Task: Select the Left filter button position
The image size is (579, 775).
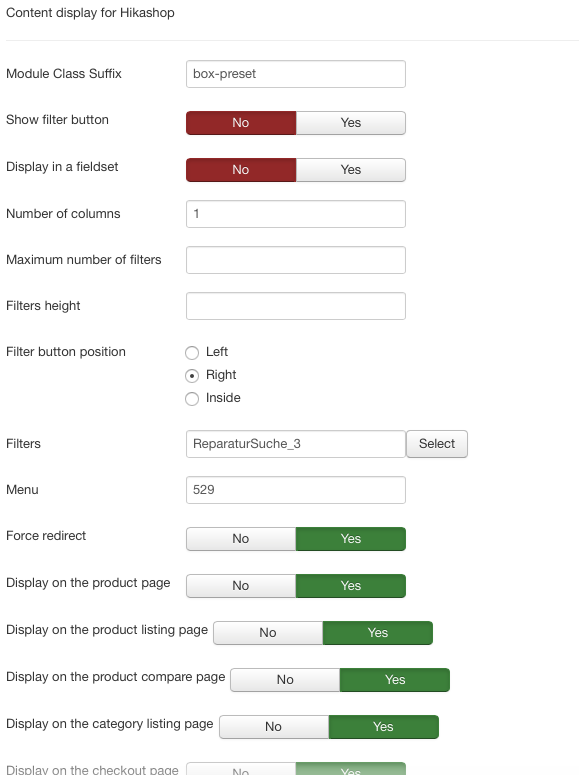Action: pyautogui.click(x=192, y=352)
